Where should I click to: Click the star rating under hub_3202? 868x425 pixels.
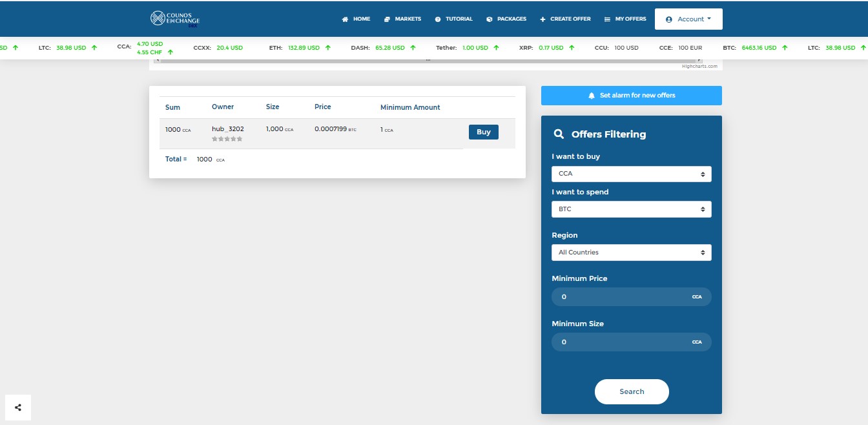[x=227, y=139]
